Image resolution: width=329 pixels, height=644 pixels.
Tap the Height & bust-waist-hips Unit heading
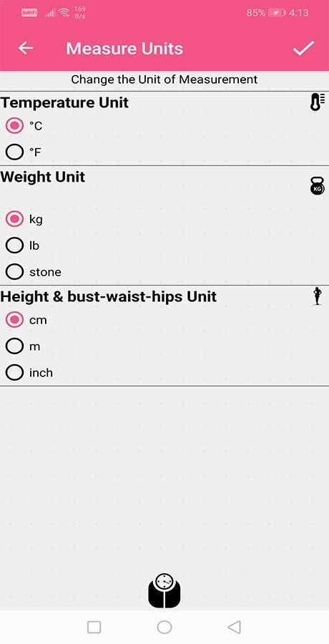coord(109,296)
